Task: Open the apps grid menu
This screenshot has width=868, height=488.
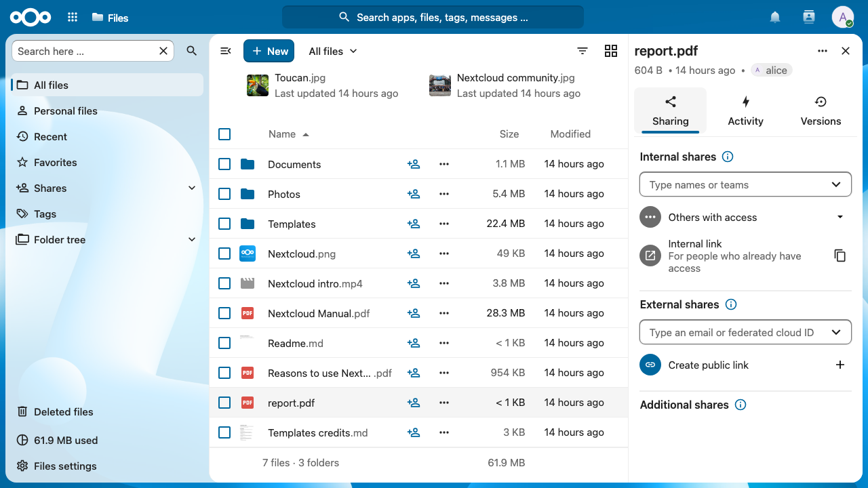Action: (x=73, y=18)
